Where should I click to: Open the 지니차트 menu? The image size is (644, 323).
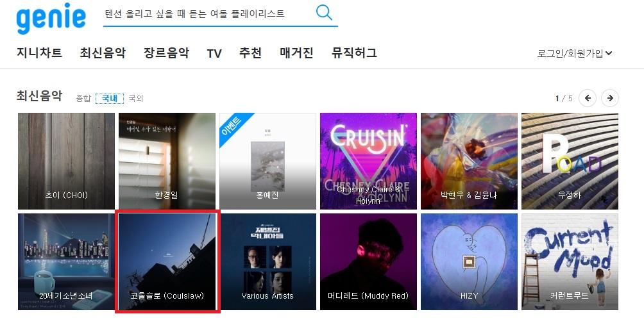(x=39, y=53)
